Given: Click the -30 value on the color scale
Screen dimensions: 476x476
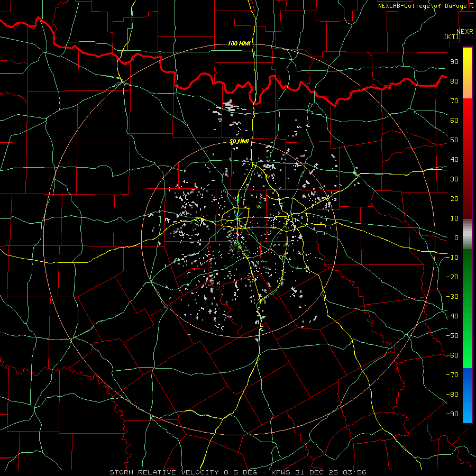Looking at the screenshot, I should pos(452,297).
